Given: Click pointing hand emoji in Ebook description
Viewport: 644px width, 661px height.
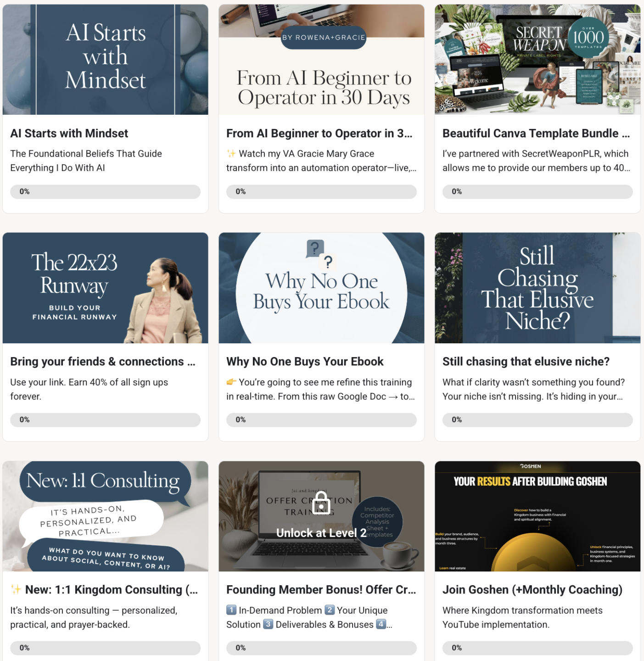Looking at the screenshot, I should [x=231, y=382].
